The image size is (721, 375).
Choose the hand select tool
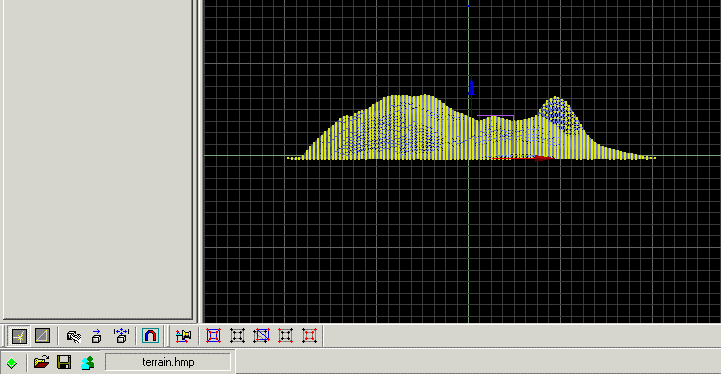pos(74,336)
